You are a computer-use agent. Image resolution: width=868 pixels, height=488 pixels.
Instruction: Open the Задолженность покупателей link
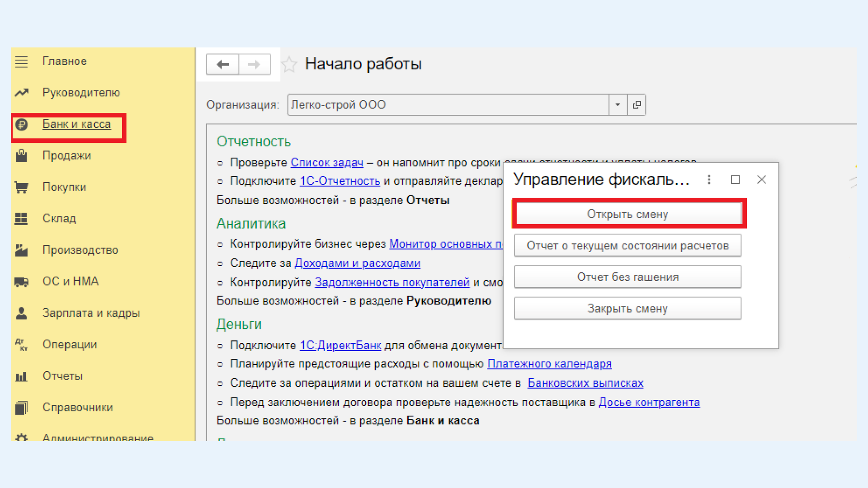coord(392,282)
